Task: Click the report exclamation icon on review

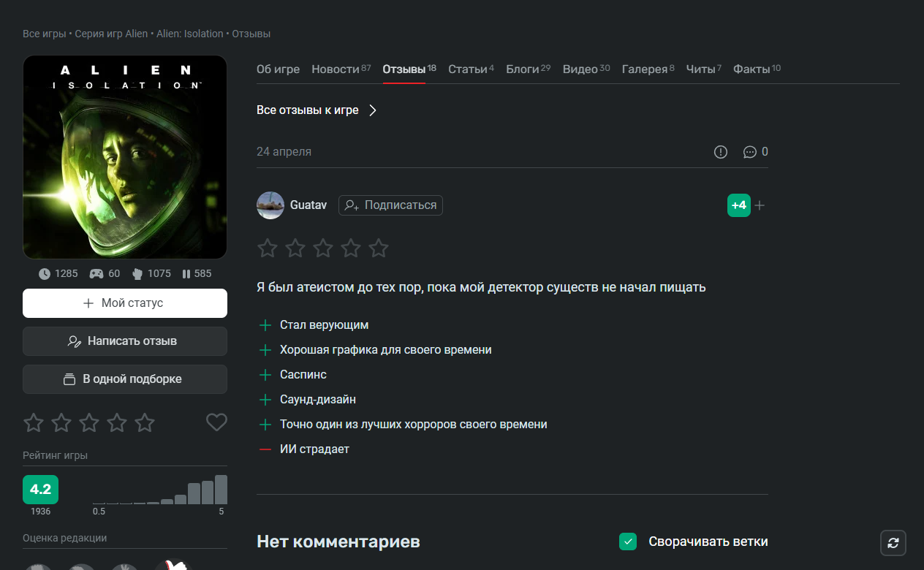Action: [721, 152]
